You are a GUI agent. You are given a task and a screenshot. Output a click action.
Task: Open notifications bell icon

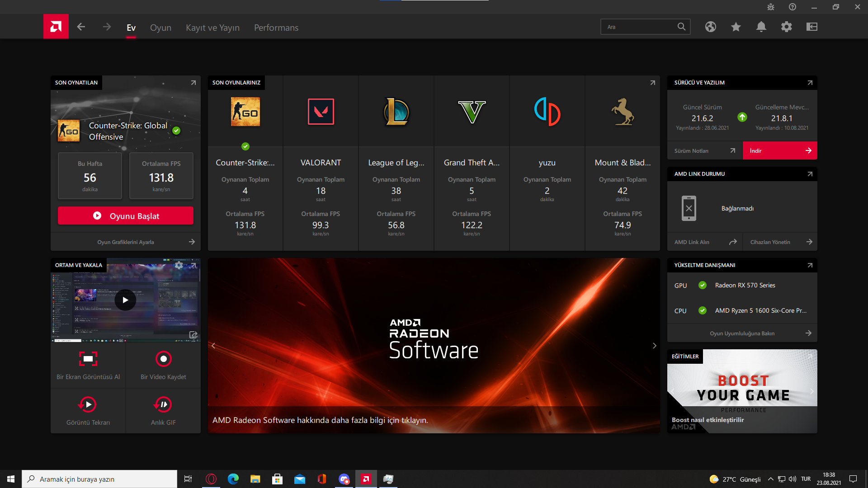[761, 27]
